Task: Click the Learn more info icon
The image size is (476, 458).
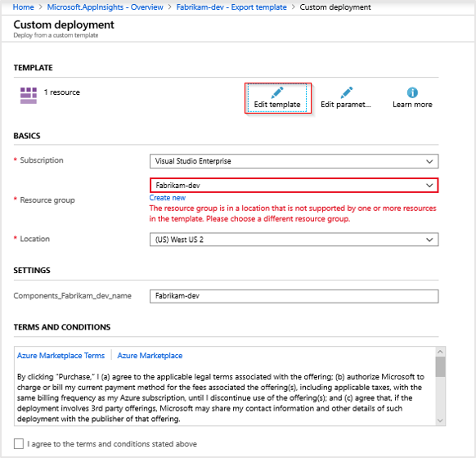Action: [412, 92]
